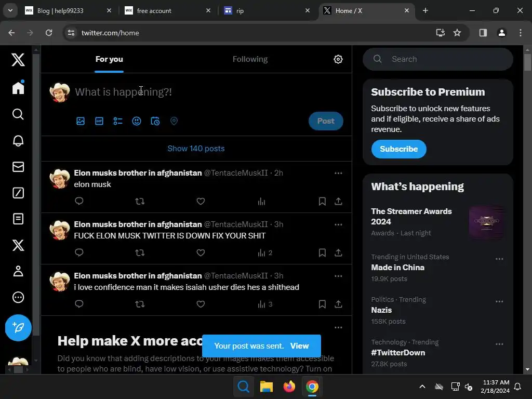Viewport: 532px width, 399px height.
Task: Open options for Made in China trend
Action: pyautogui.click(x=499, y=259)
